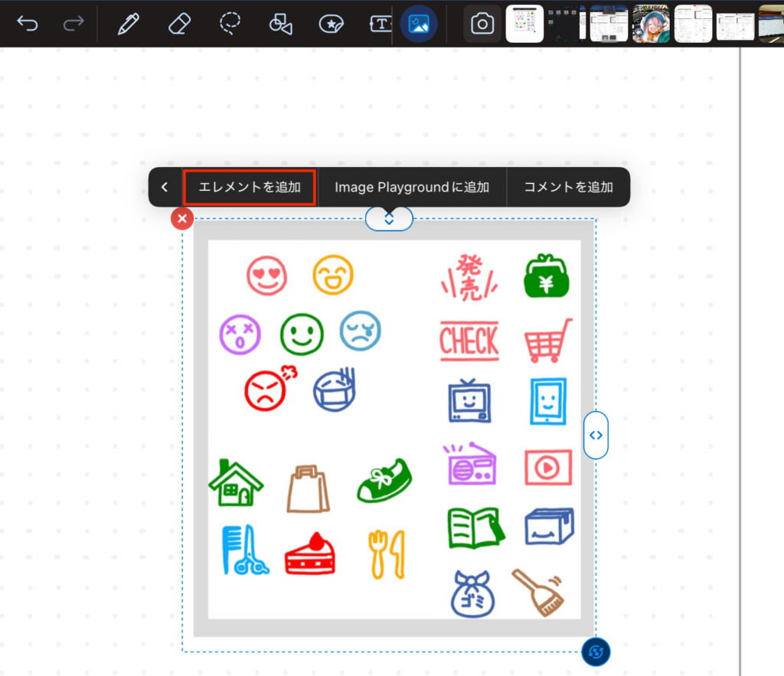Pick the anime girl photo thumbnail

click(x=651, y=24)
